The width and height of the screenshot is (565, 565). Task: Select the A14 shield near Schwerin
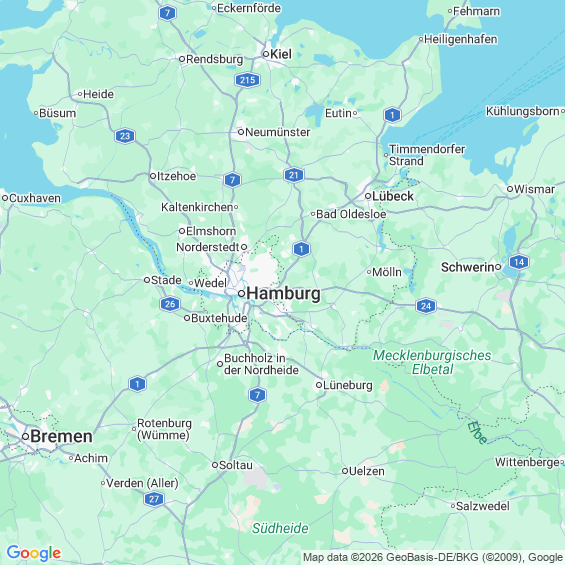[x=519, y=262]
